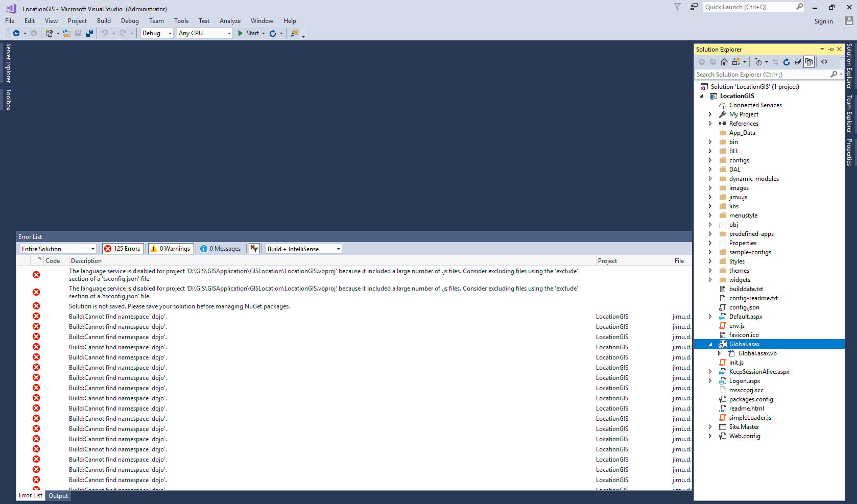The width and height of the screenshot is (857, 504).
Task: Open the Start button dropdown arrow
Action: coord(264,33)
